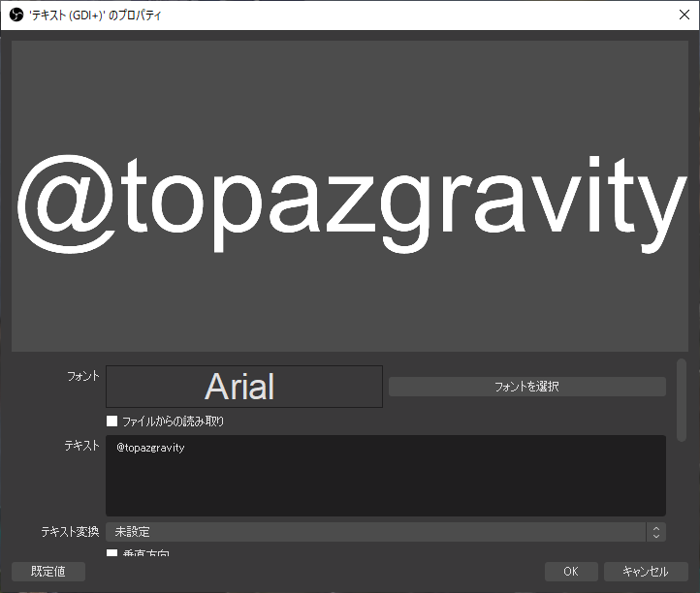This screenshot has width=700, height=593.
Task: Click the フォントを選択 button
Action: 526,387
